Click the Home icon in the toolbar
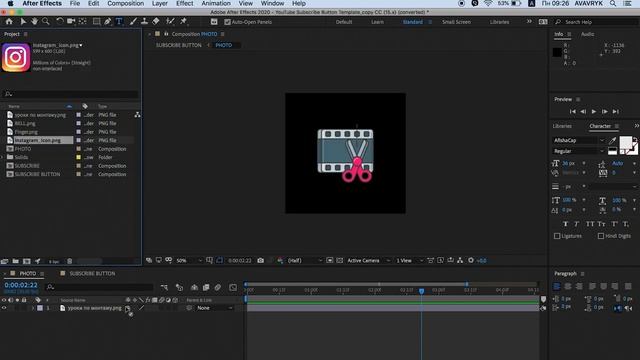The image size is (640, 360). tap(9, 22)
